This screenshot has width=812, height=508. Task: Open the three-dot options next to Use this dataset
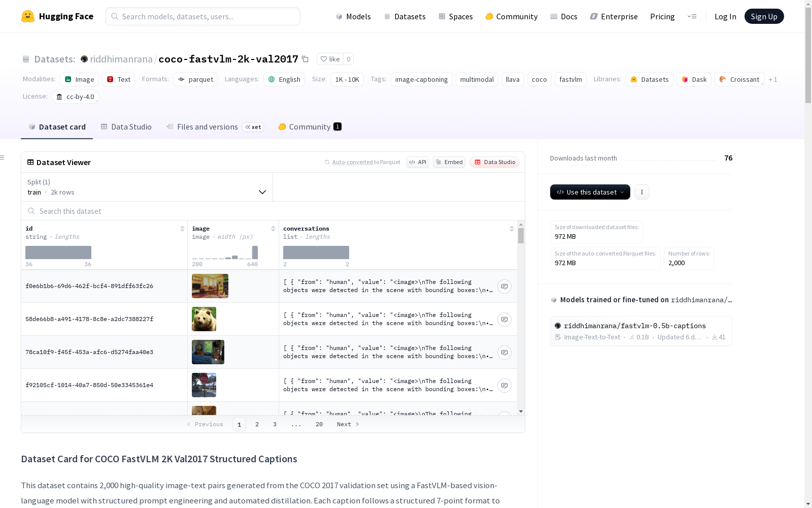pyautogui.click(x=641, y=192)
